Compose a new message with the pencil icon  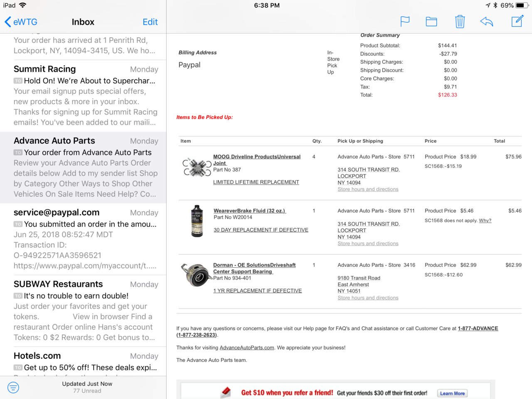(517, 21)
